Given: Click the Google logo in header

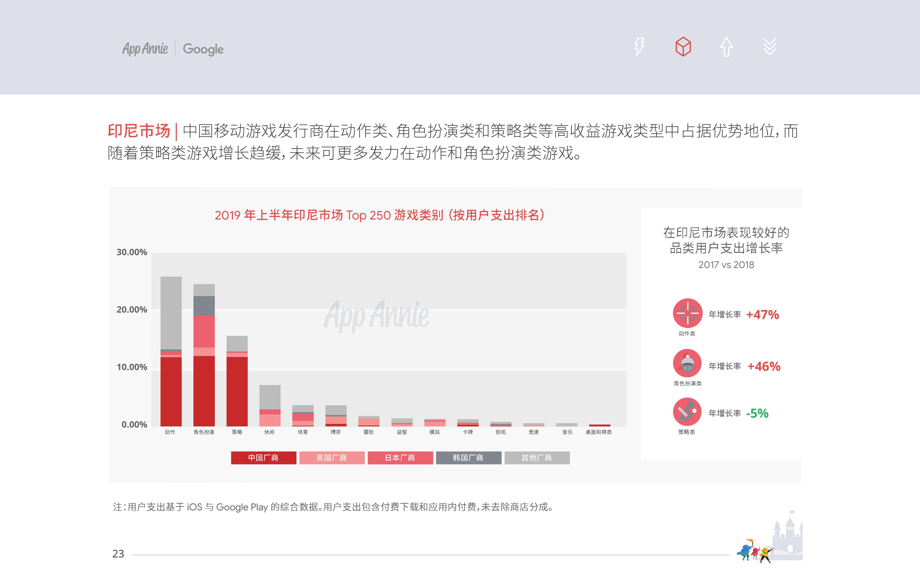Looking at the screenshot, I should [x=203, y=49].
